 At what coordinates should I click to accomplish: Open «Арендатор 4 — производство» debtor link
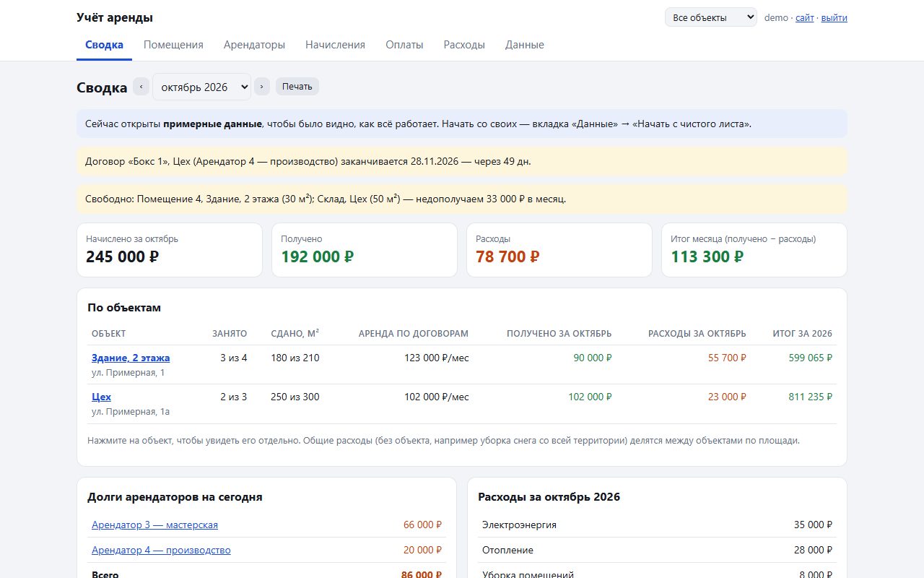161,551
